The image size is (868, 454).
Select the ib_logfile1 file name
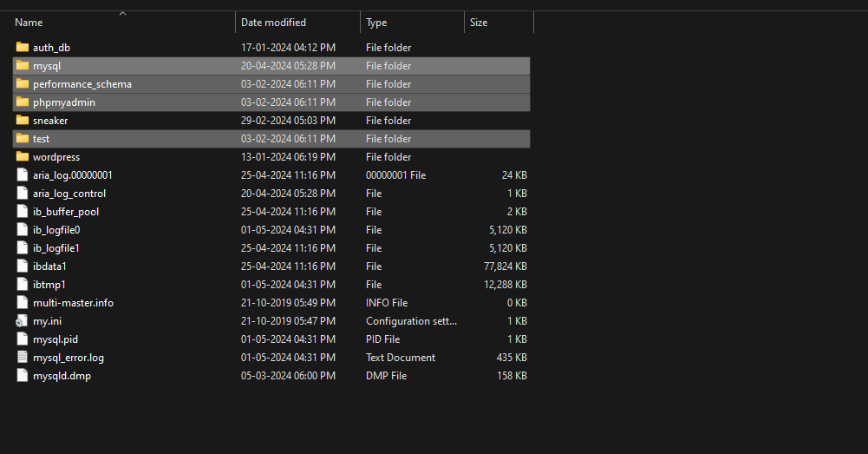[x=55, y=248]
